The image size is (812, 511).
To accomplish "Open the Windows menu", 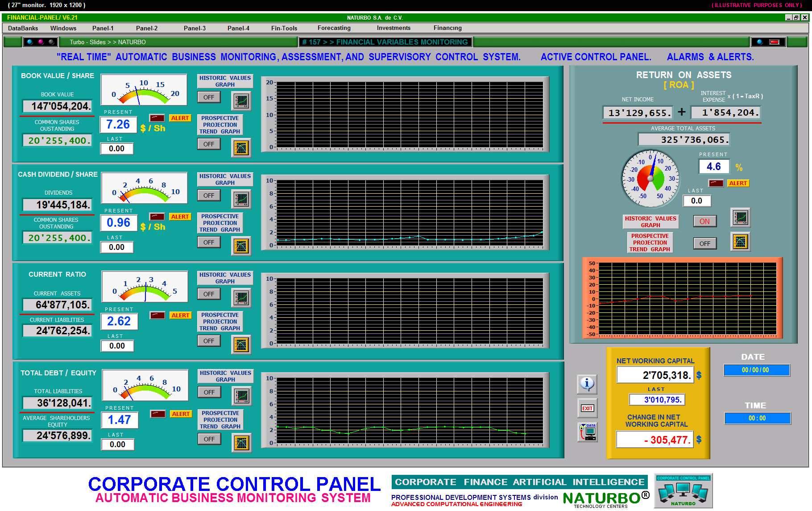I will click(63, 28).
